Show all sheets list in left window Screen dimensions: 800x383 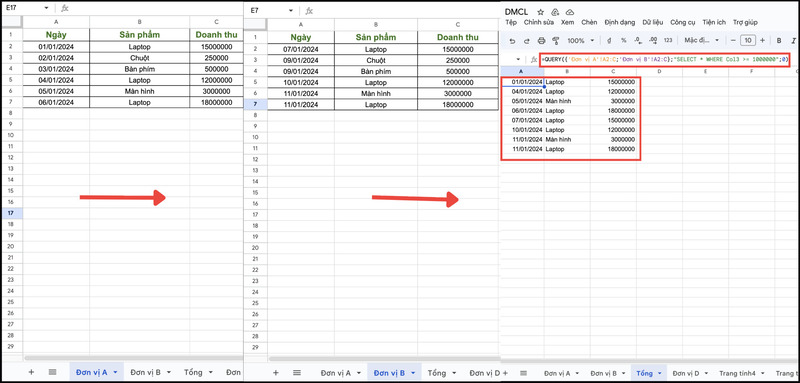(52, 372)
